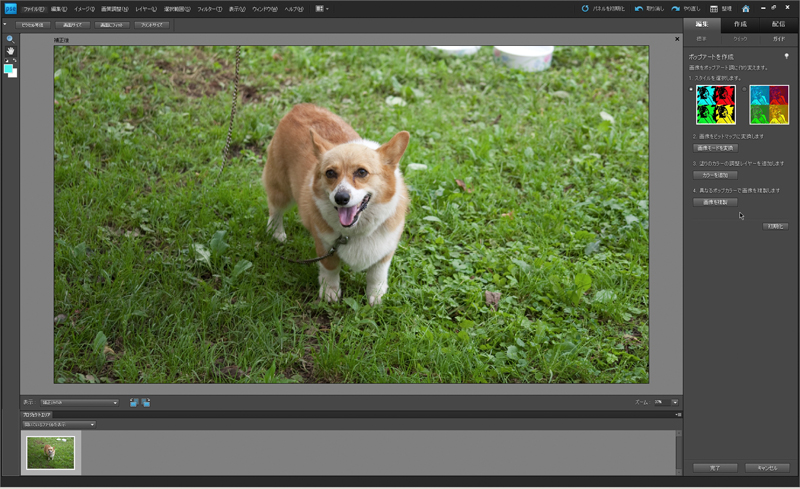Select the first pop art style radio button
Screen dimensions: 800x489
tap(691, 89)
